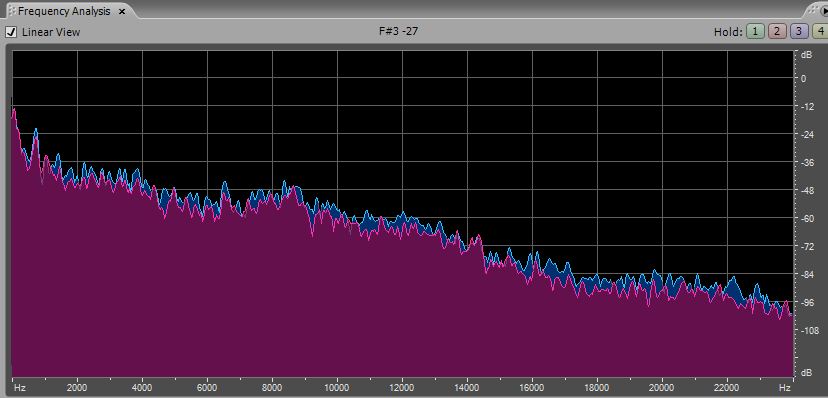Click the 14000 frequency axis label

click(467, 388)
